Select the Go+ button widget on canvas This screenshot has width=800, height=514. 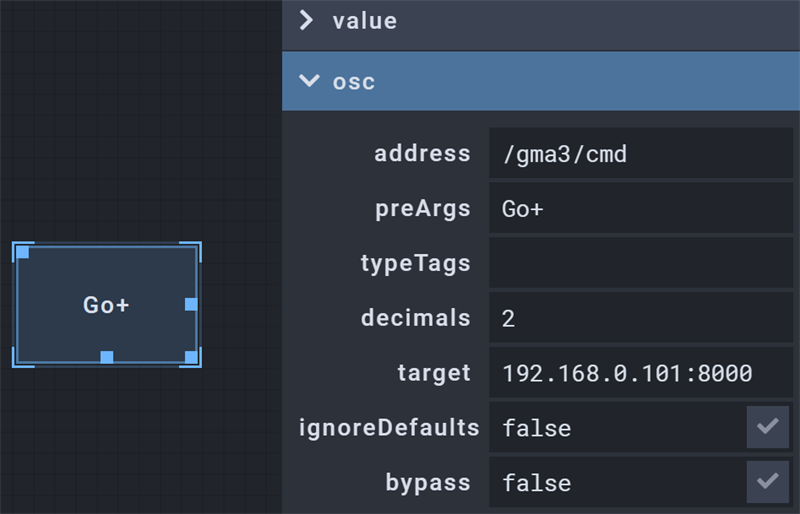[x=106, y=305]
